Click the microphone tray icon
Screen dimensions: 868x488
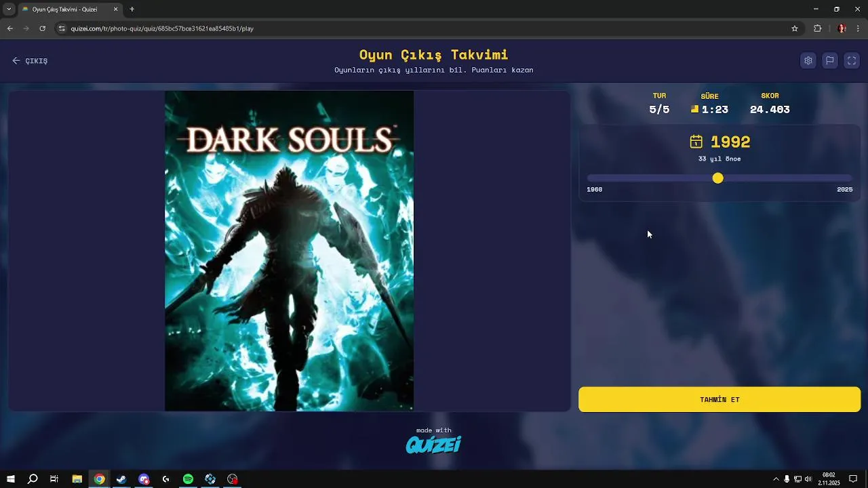pos(787,479)
